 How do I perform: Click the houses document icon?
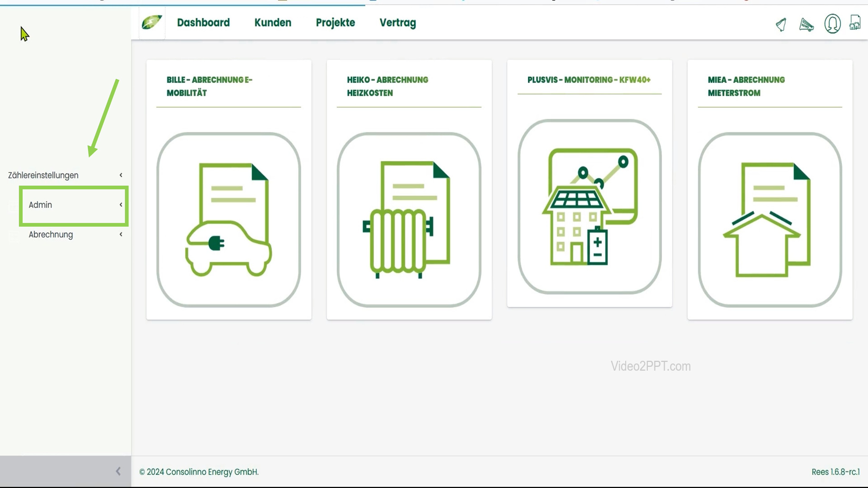[x=855, y=23]
